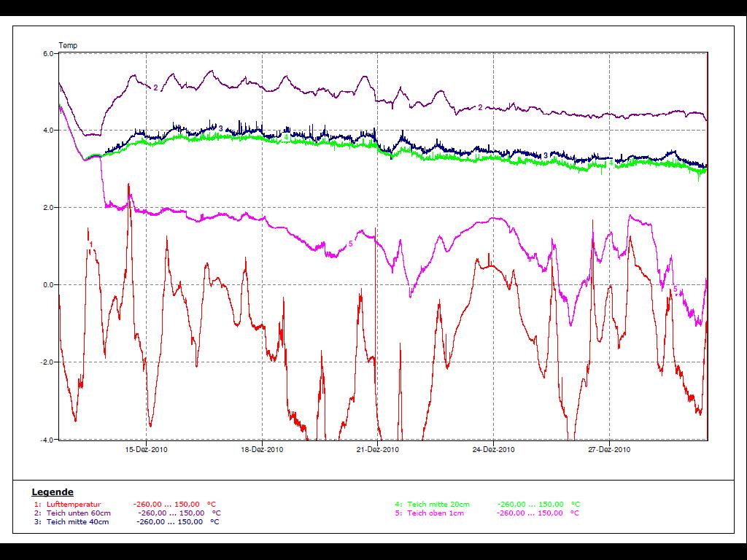Click the 6.0 value on the Y axis

click(x=48, y=53)
